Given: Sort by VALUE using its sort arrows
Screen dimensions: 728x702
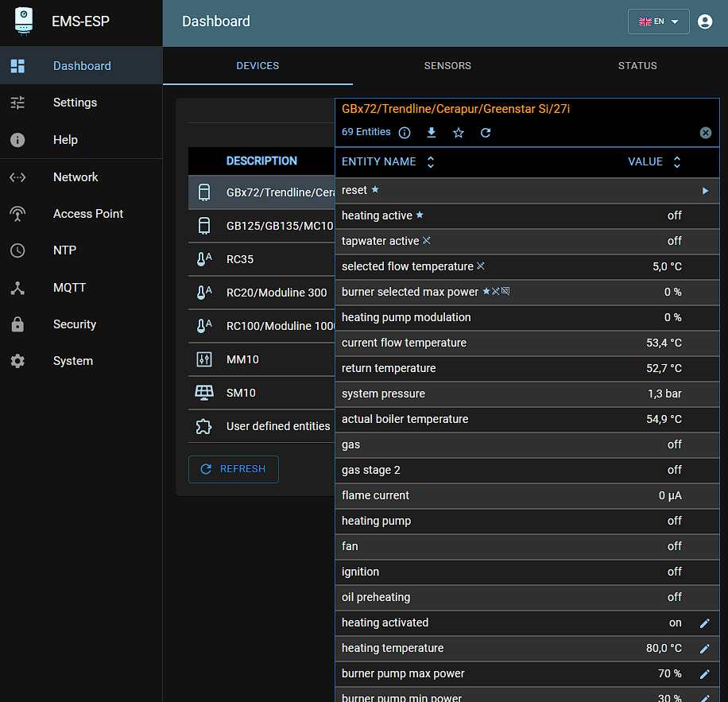Looking at the screenshot, I should (x=676, y=161).
